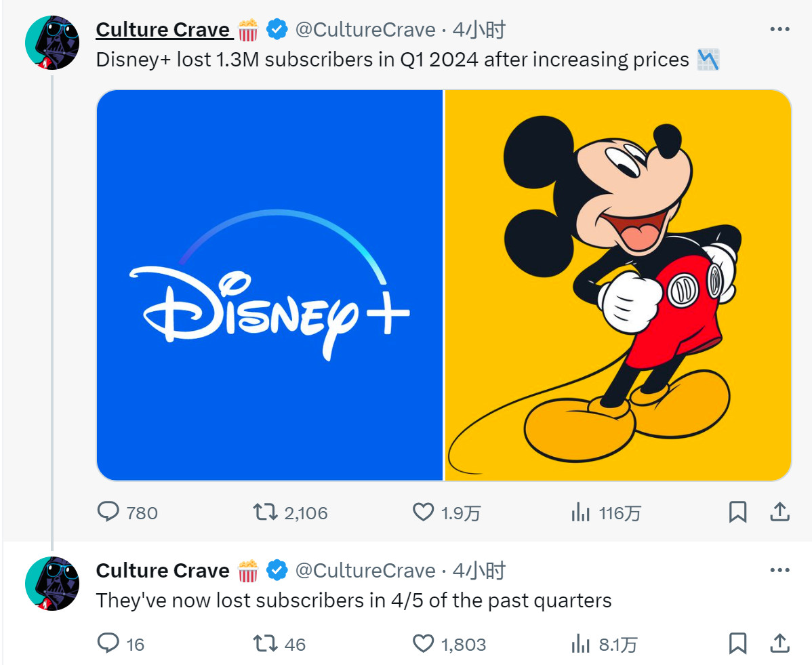
Task: Retweet the Disney+ lost subscribers post
Action: click(x=265, y=512)
